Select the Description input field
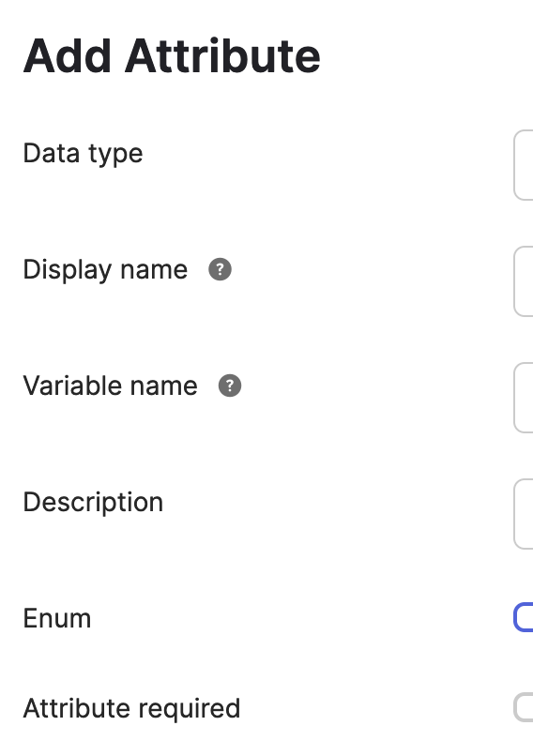Viewport: 533px width, 756px height. (x=524, y=514)
